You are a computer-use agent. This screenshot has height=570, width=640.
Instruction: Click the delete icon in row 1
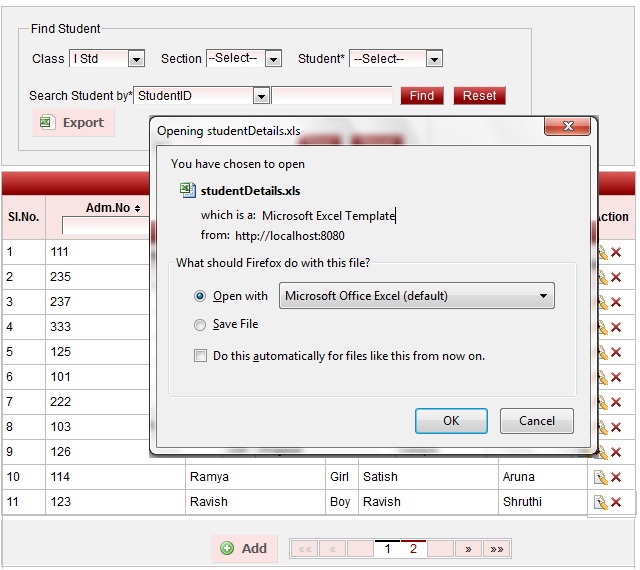616,253
